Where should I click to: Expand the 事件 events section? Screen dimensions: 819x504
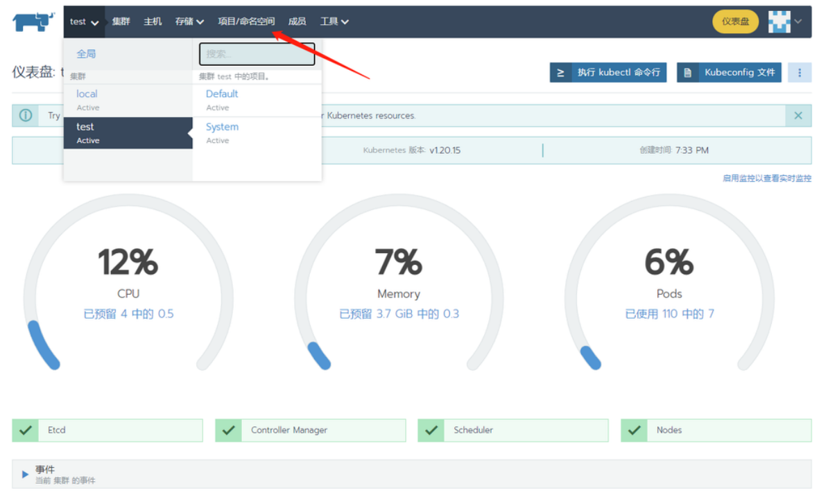click(x=26, y=474)
